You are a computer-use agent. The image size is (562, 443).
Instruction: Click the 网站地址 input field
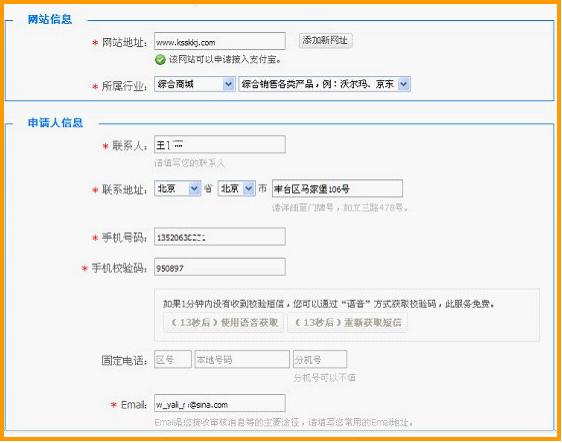[220, 41]
